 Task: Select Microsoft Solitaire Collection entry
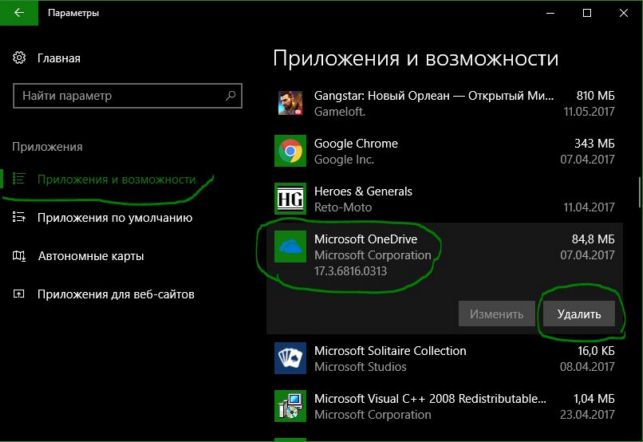(390, 351)
